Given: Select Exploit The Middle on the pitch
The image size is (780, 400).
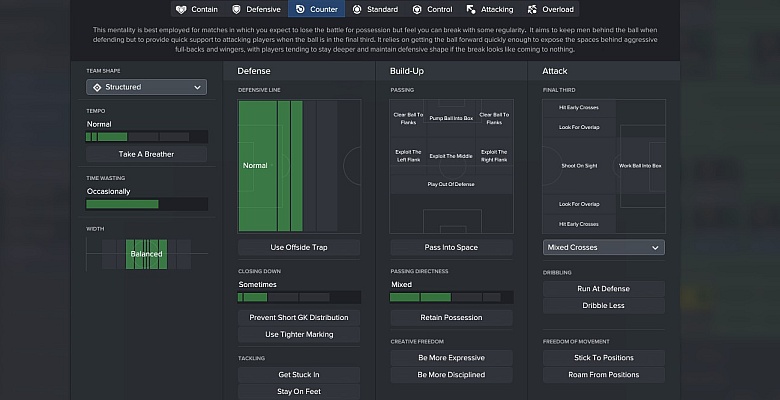Looking at the screenshot, I should point(451,156).
